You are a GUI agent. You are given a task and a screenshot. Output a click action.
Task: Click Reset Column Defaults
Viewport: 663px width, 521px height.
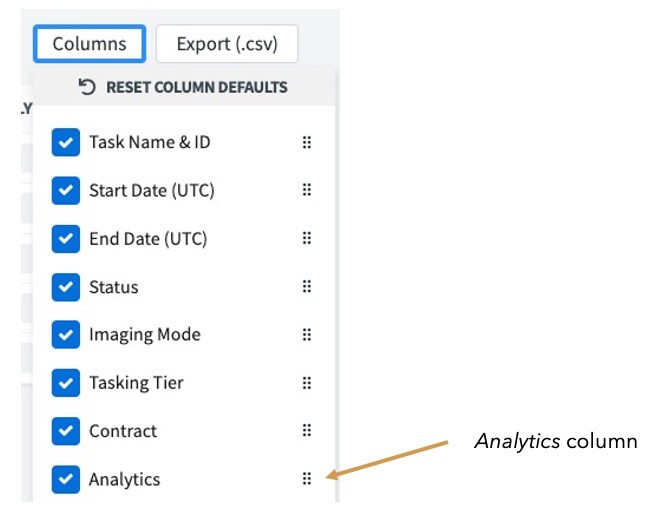click(x=183, y=87)
